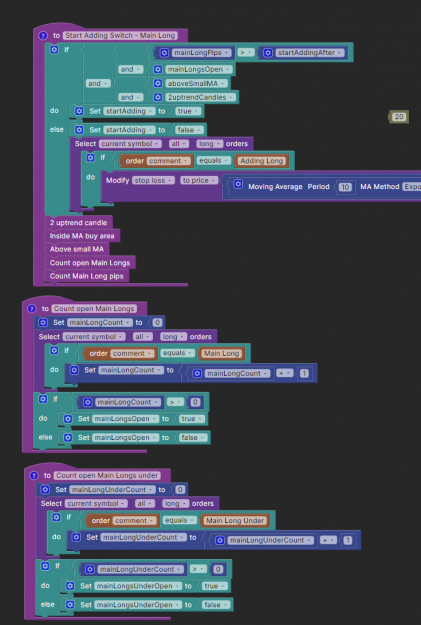The image size is (421, 625).
Task: Open the 'to price' dropdown in Modify block
Action: coord(199,181)
